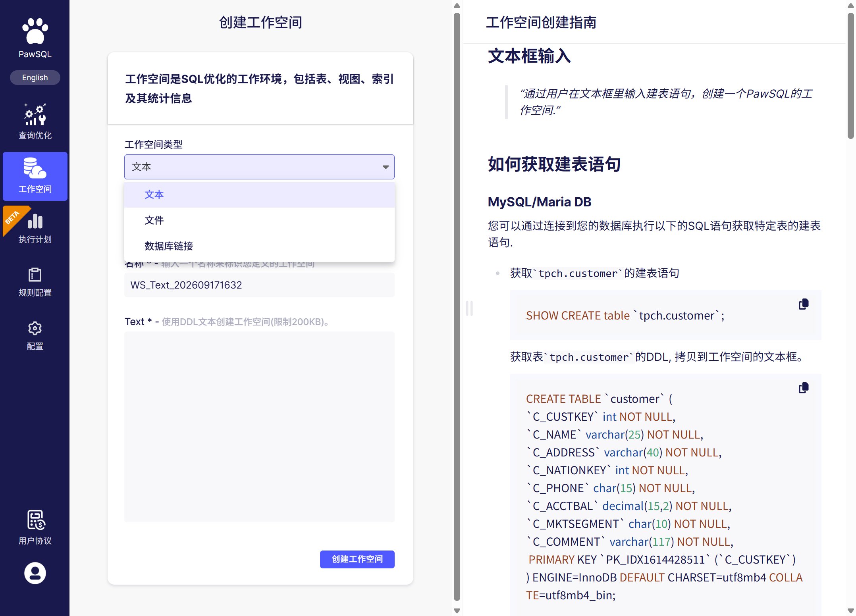Click the 文本框输入 heading
The width and height of the screenshot is (856, 616).
529,56
